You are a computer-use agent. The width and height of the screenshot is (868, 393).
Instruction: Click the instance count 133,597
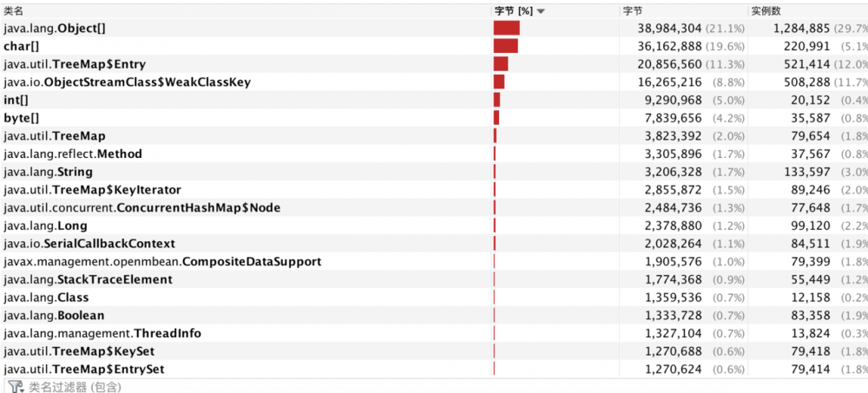tap(807, 172)
